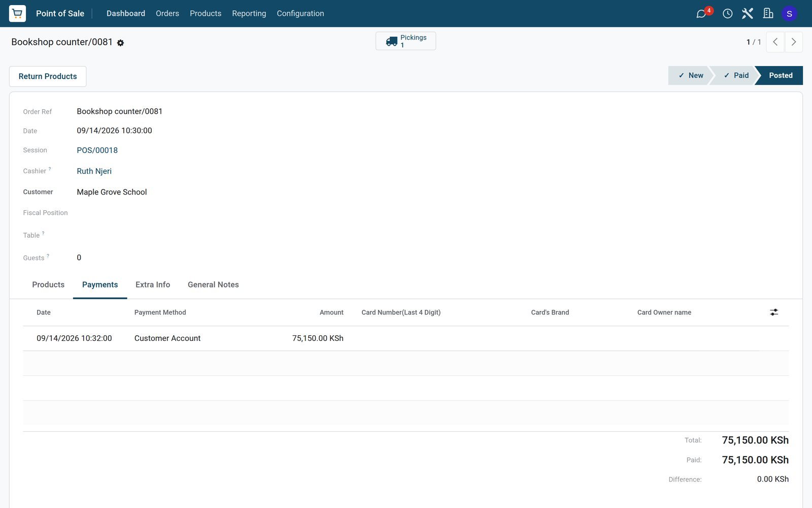Open the Ruth Njeri cashier link
This screenshot has width=812, height=508.
click(x=94, y=171)
